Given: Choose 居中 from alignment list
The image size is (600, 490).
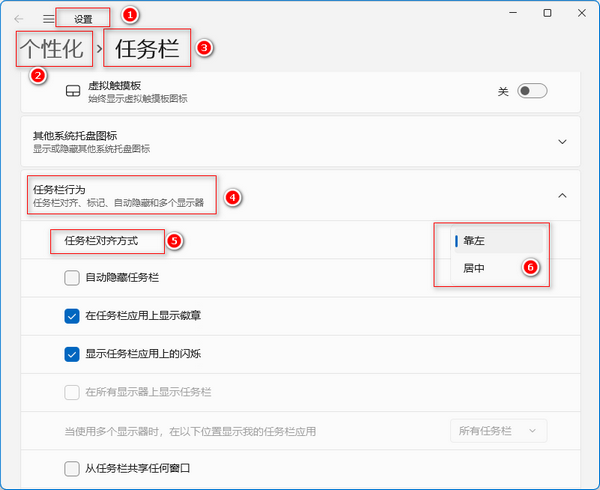Looking at the screenshot, I should tap(475, 268).
